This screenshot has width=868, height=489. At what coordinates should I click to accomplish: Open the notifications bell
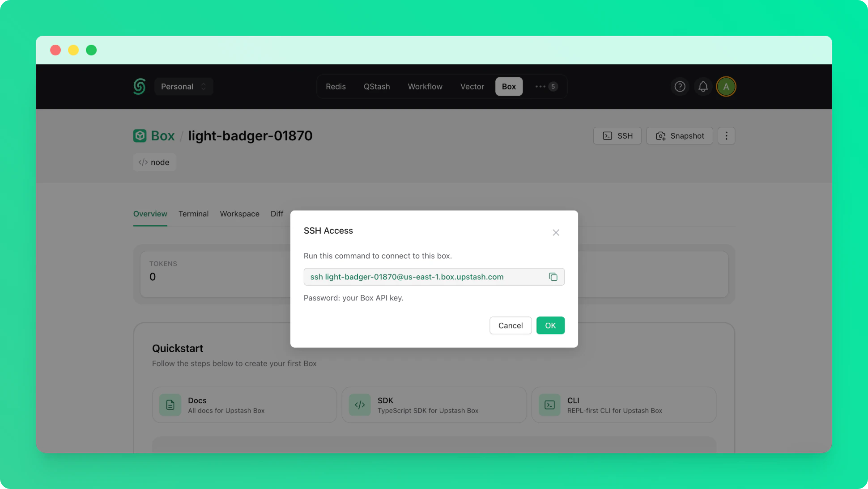coord(703,87)
